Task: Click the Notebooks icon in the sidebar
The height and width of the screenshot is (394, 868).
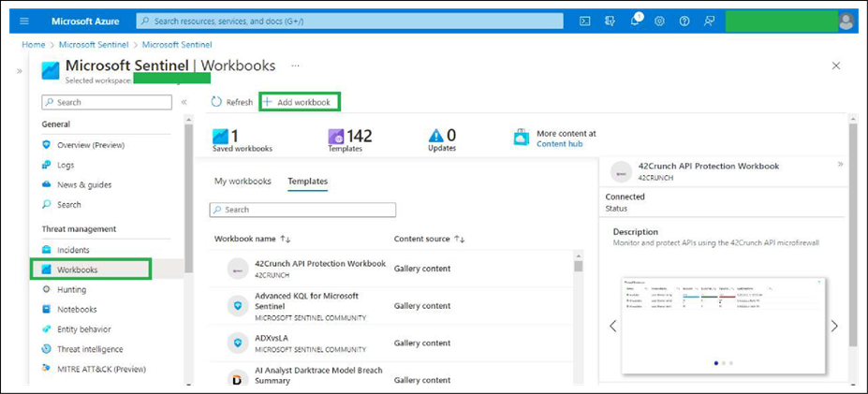Action: (x=47, y=310)
